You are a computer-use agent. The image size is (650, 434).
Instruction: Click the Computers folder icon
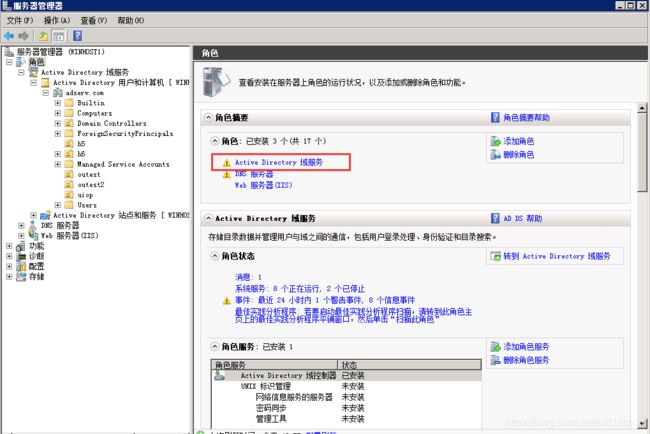(x=69, y=113)
